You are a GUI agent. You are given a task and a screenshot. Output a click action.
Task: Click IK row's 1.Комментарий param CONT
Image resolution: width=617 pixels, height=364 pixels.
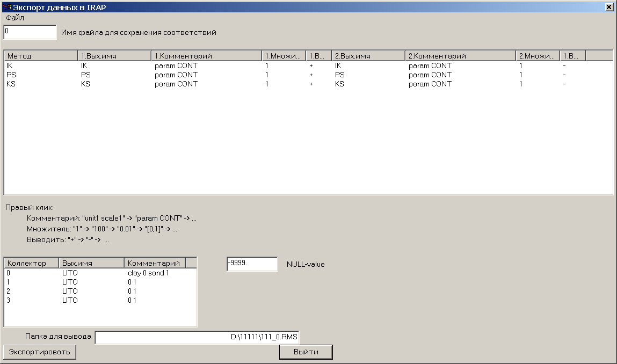(x=176, y=65)
